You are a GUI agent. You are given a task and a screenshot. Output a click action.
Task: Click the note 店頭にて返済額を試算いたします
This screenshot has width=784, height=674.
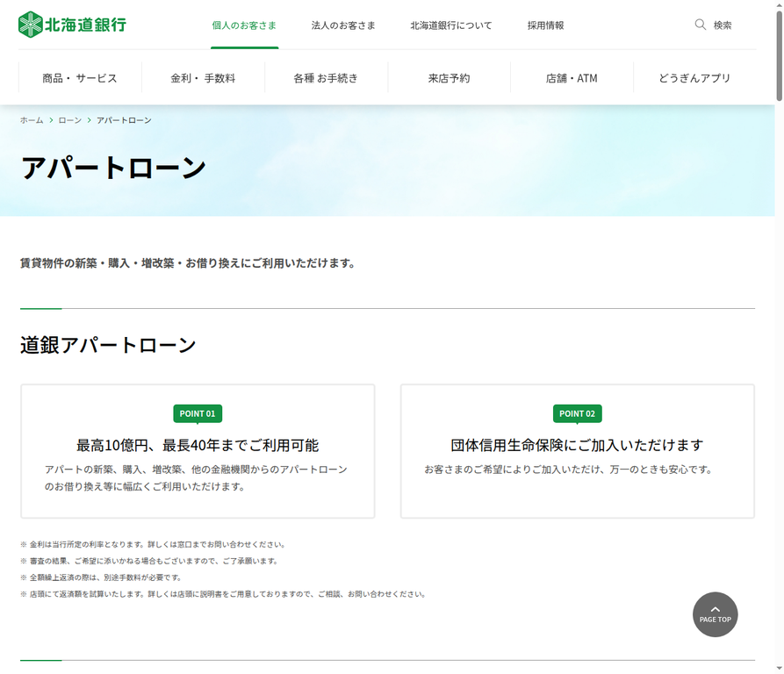[224, 594]
